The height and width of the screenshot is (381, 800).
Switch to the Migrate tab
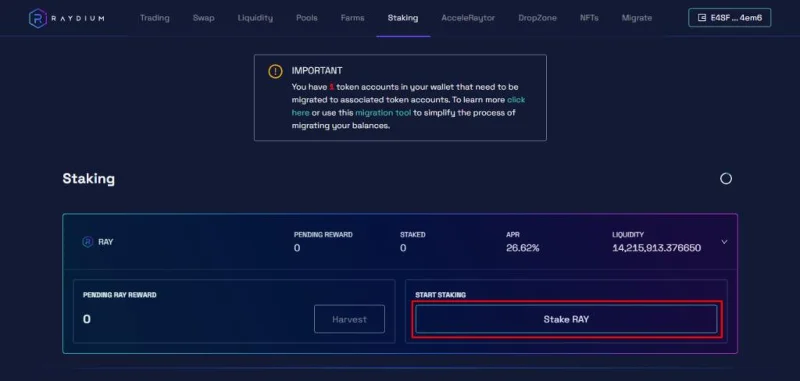coord(637,18)
